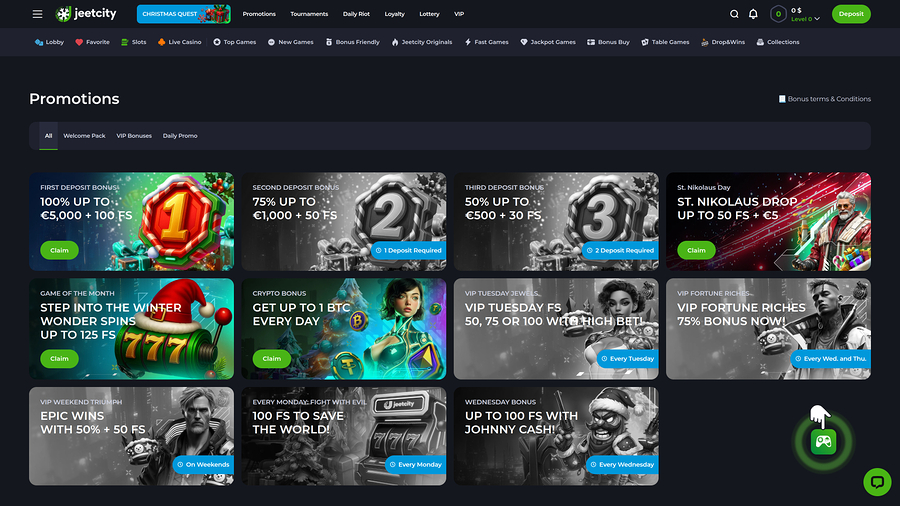The height and width of the screenshot is (506, 900).
Task: Click the Every Wed. and Thu. badge
Action: tap(831, 359)
